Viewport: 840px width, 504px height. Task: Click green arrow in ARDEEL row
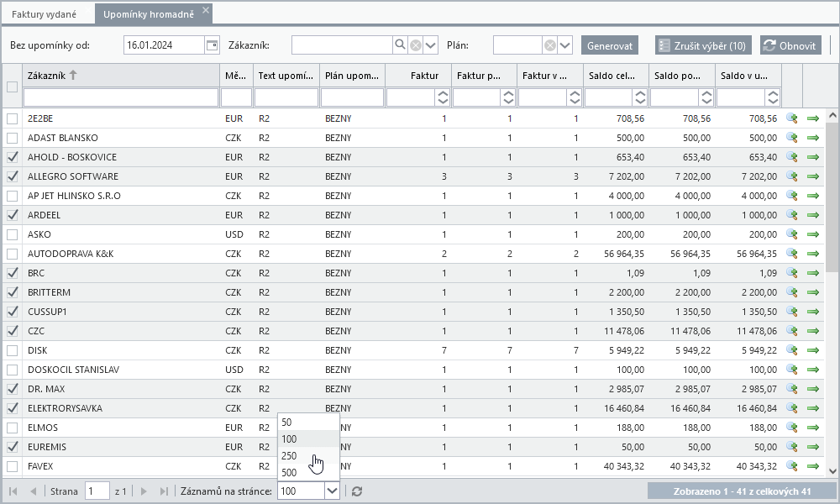click(x=813, y=215)
